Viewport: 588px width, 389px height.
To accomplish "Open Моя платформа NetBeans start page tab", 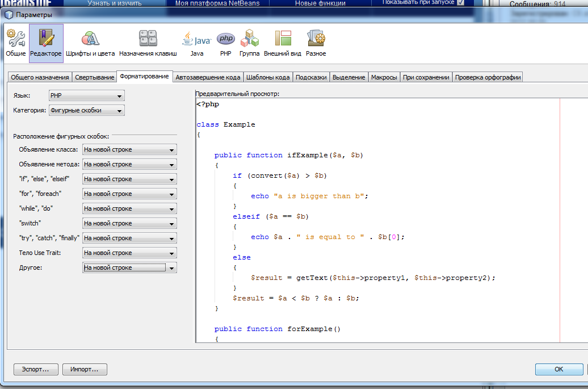I will pos(217,3).
